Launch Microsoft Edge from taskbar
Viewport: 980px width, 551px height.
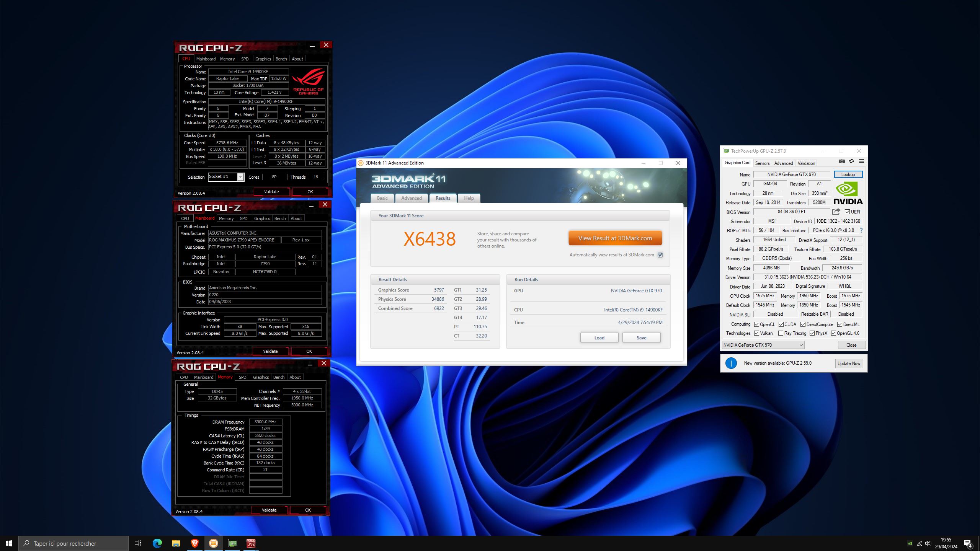pyautogui.click(x=157, y=543)
